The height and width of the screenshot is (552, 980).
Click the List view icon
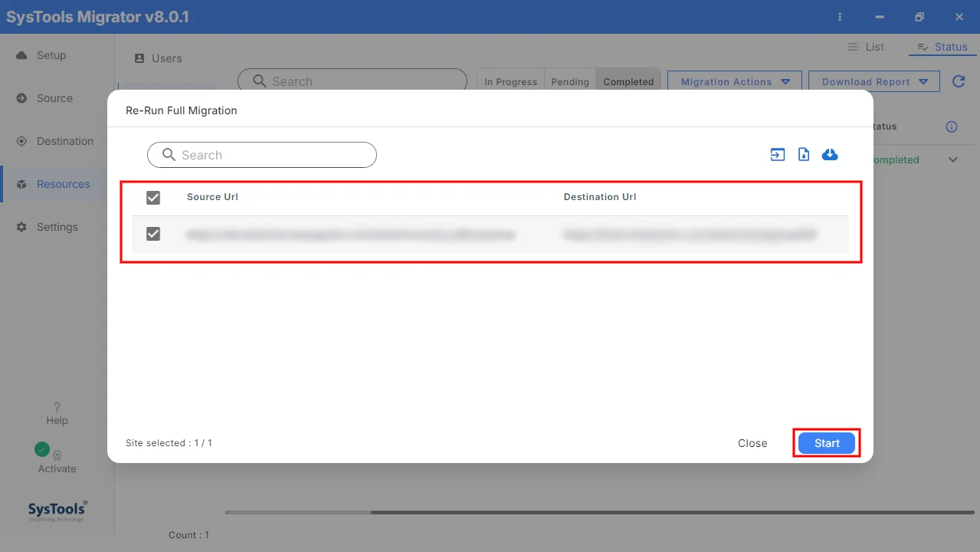[853, 47]
